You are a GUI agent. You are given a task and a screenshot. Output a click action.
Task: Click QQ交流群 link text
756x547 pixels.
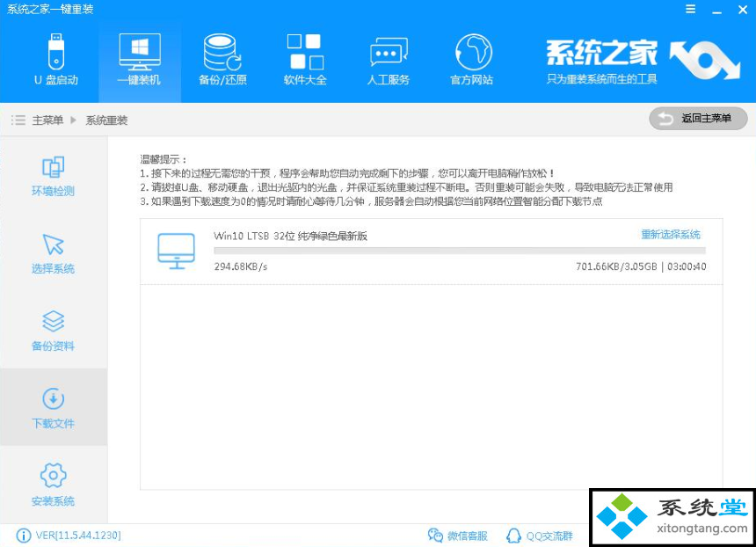coord(549,536)
